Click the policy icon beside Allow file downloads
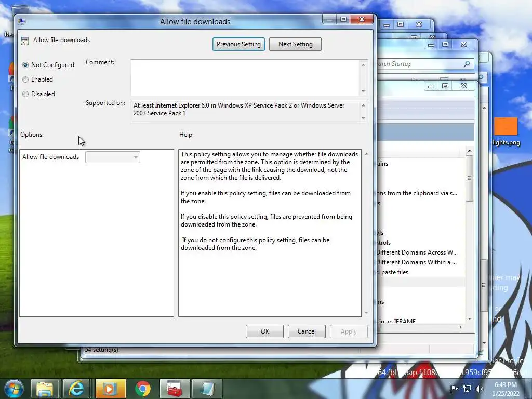 25,41
